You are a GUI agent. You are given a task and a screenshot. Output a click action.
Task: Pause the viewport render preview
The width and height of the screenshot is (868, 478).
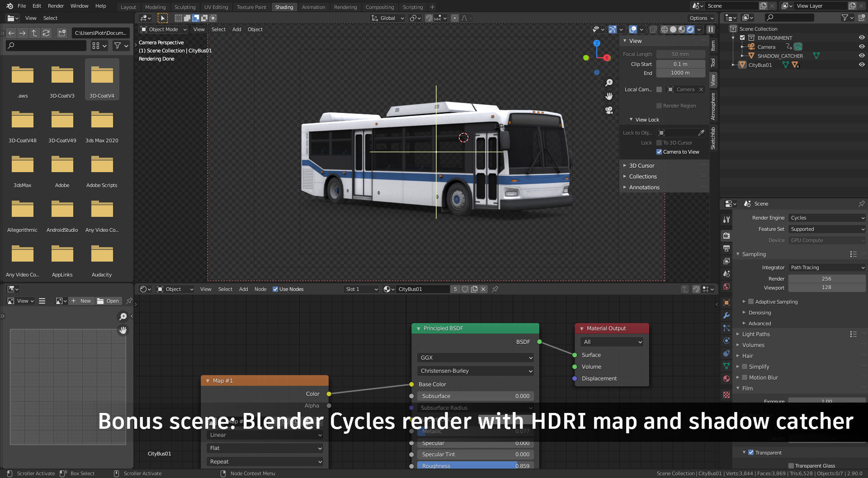[711, 29]
